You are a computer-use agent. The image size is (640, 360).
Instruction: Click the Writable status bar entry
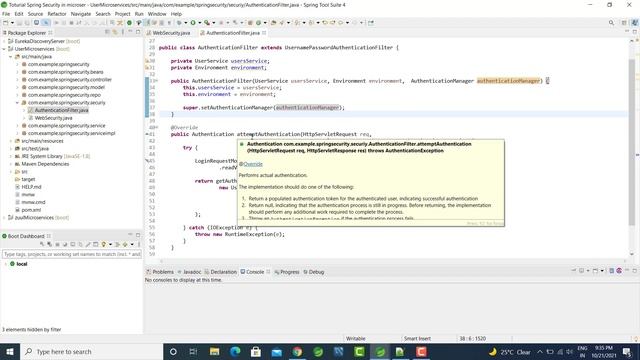[x=356, y=338]
